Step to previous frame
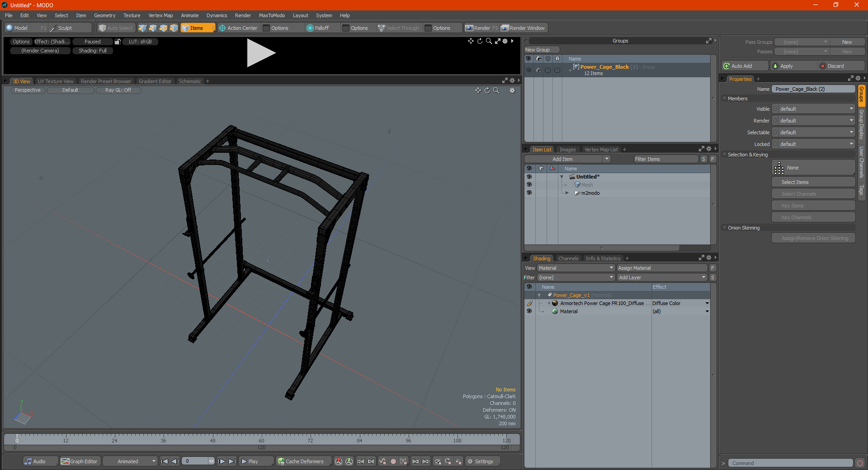 (175, 461)
